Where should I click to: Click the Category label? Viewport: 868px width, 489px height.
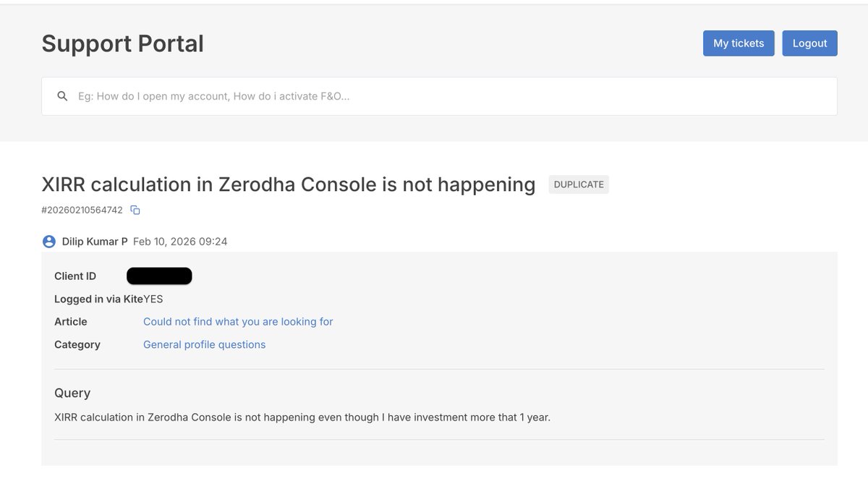pyautogui.click(x=77, y=345)
